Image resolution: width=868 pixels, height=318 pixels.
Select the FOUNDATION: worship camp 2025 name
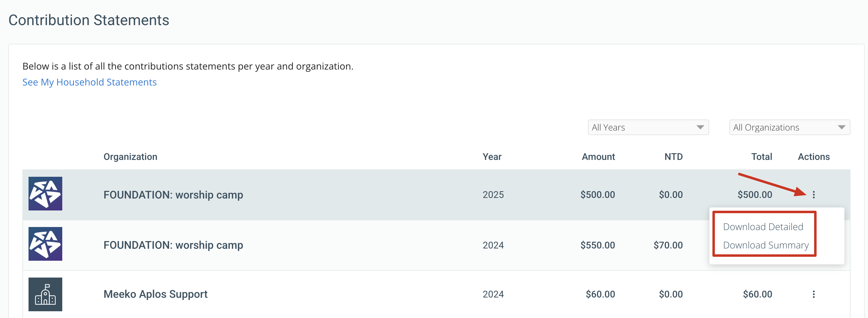pyautogui.click(x=173, y=195)
